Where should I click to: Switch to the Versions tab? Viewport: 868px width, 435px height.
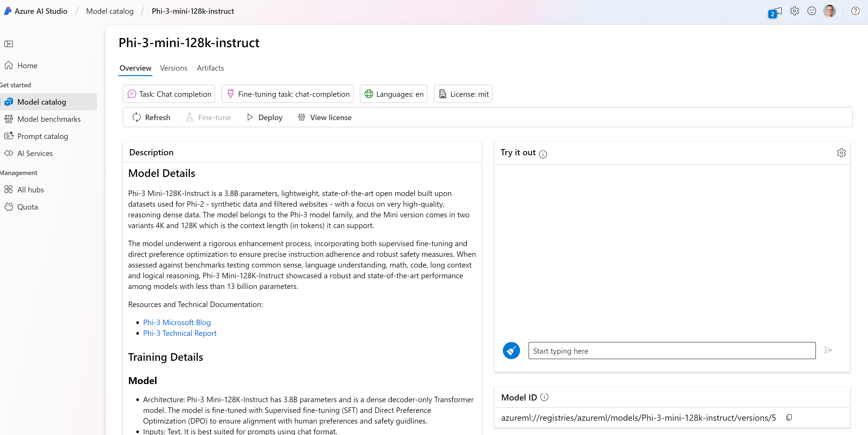[x=174, y=68]
